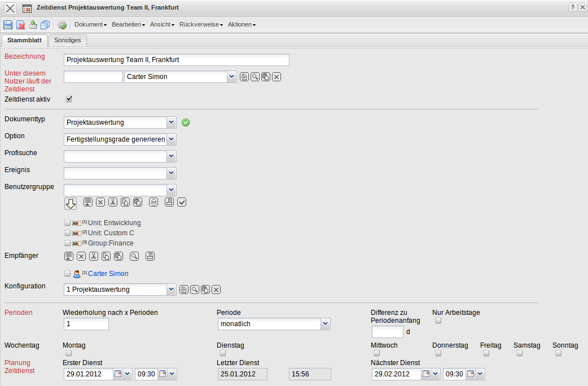The height and width of the screenshot is (386, 588).
Task: Check the Unit: Entwicklung checkbox
Action: [x=68, y=223]
